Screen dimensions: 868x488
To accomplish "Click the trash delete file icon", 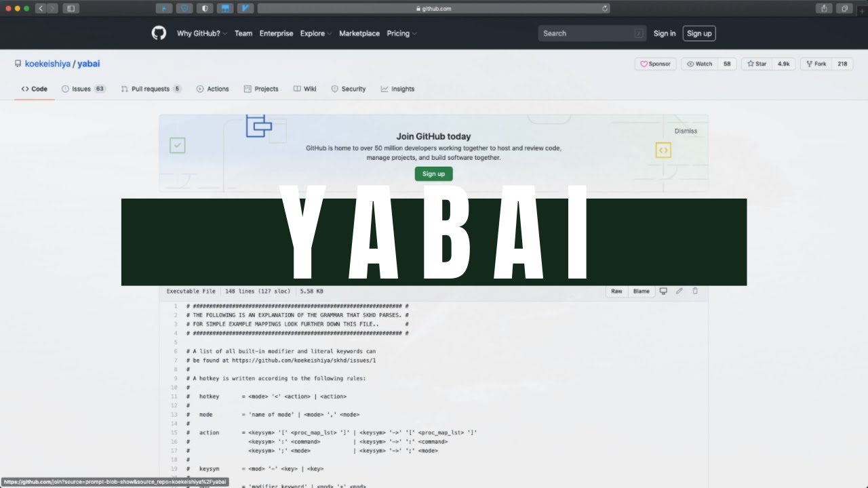I will click(x=694, y=291).
